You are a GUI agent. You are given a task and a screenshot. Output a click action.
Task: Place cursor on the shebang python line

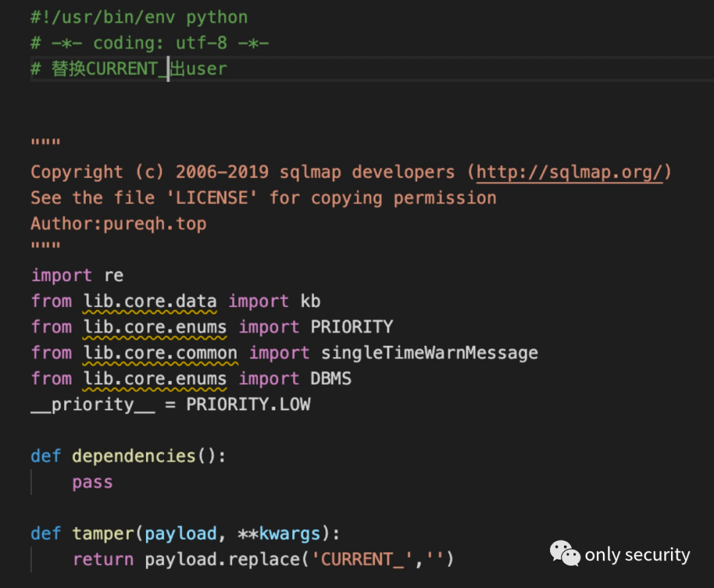(x=139, y=17)
